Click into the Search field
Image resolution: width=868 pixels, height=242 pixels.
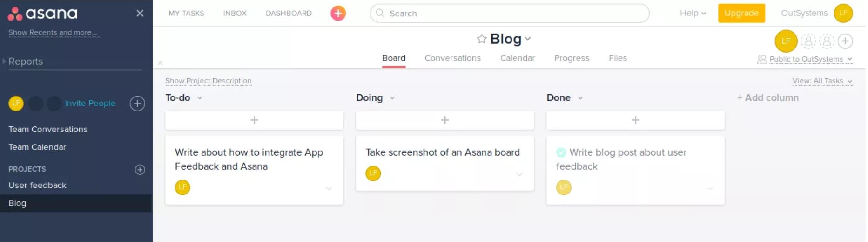[510, 13]
